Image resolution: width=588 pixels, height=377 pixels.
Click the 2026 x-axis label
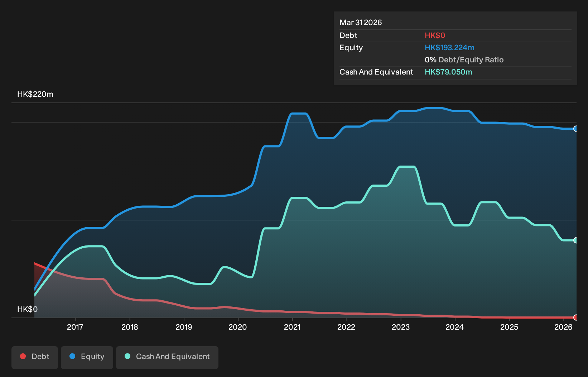(x=563, y=327)
